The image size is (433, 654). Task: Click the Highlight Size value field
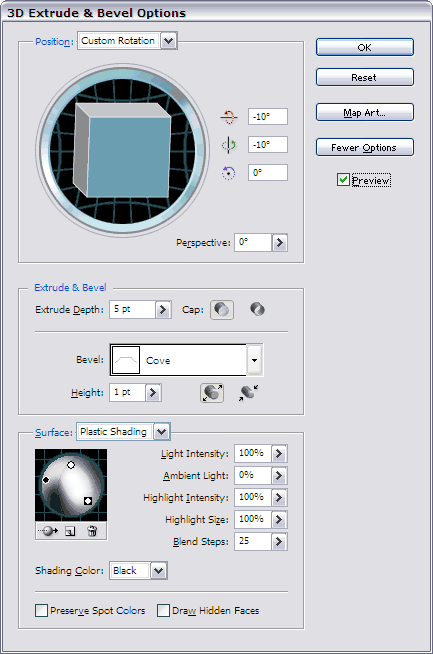click(x=253, y=520)
